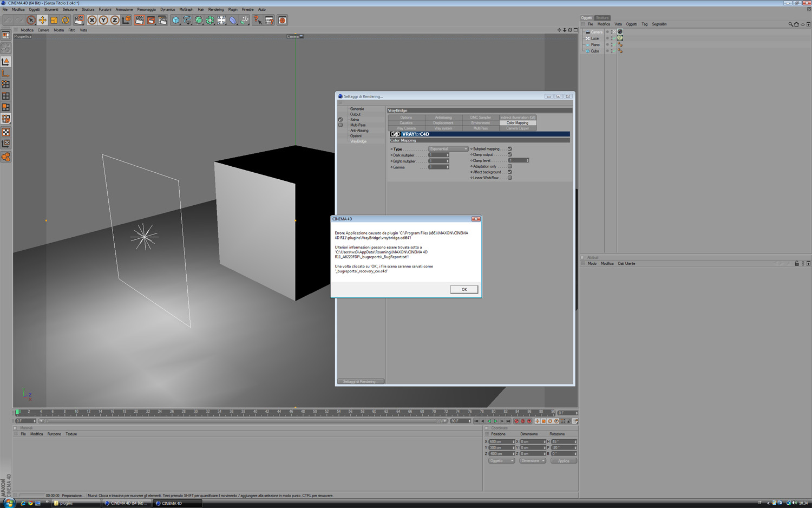Select the Cubo object in list
This screenshot has width=812, height=508.
pos(594,51)
